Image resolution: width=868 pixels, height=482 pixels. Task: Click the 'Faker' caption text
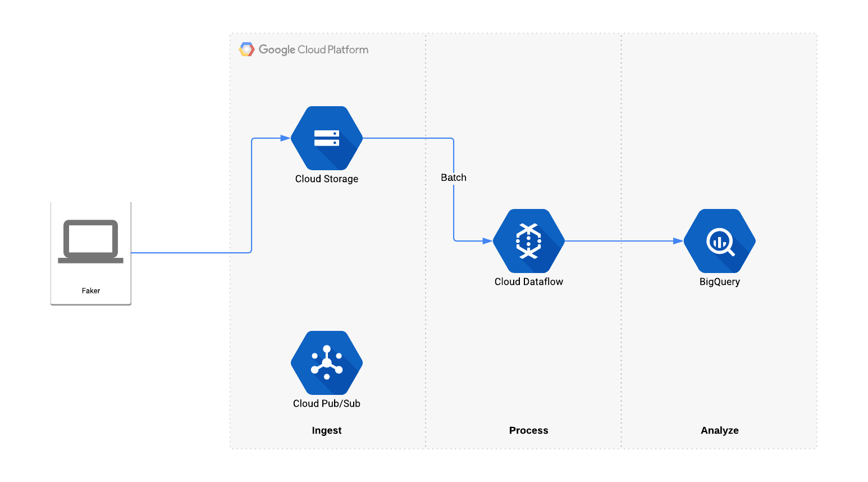(x=91, y=290)
